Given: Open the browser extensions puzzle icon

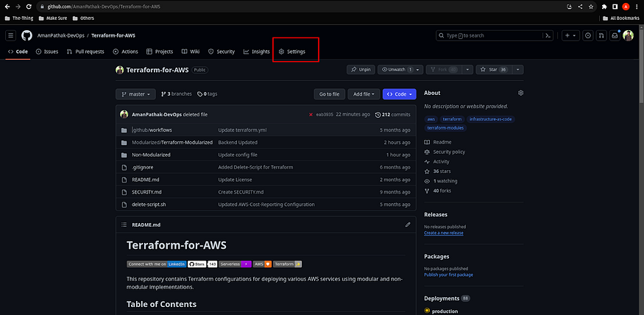Looking at the screenshot, I should [604, 7].
